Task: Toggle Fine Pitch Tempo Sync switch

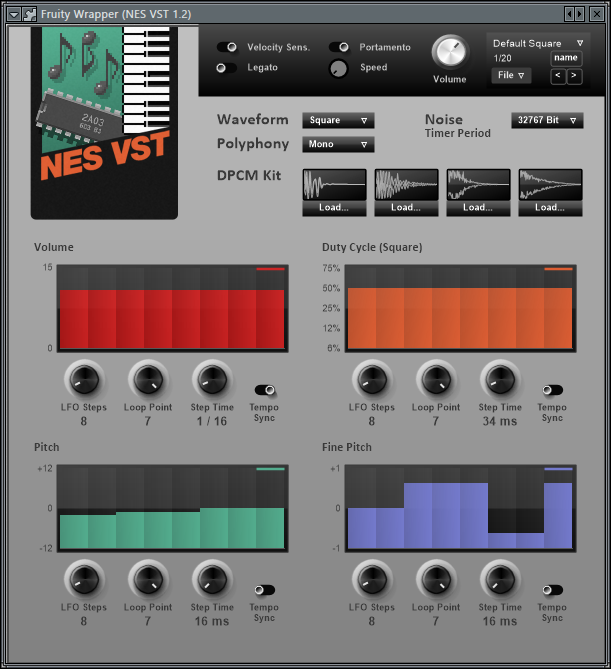Action: click(553, 590)
